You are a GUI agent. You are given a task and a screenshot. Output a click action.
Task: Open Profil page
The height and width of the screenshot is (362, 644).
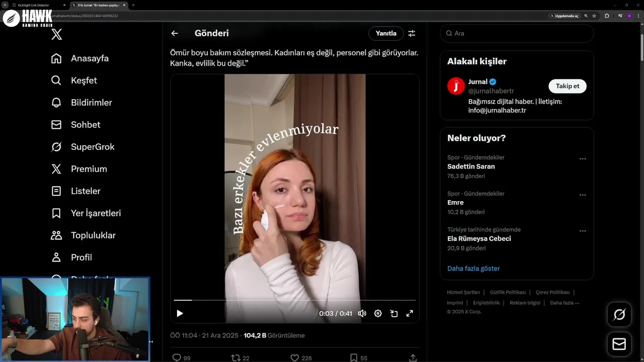[x=71, y=257]
